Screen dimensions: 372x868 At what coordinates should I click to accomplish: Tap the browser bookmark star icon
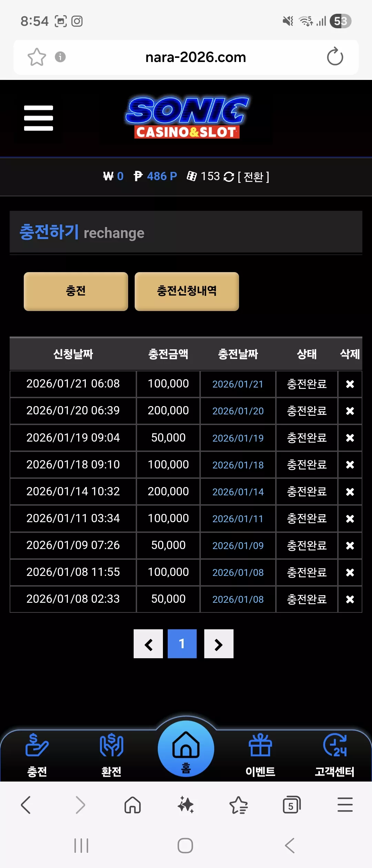[37, 57]
